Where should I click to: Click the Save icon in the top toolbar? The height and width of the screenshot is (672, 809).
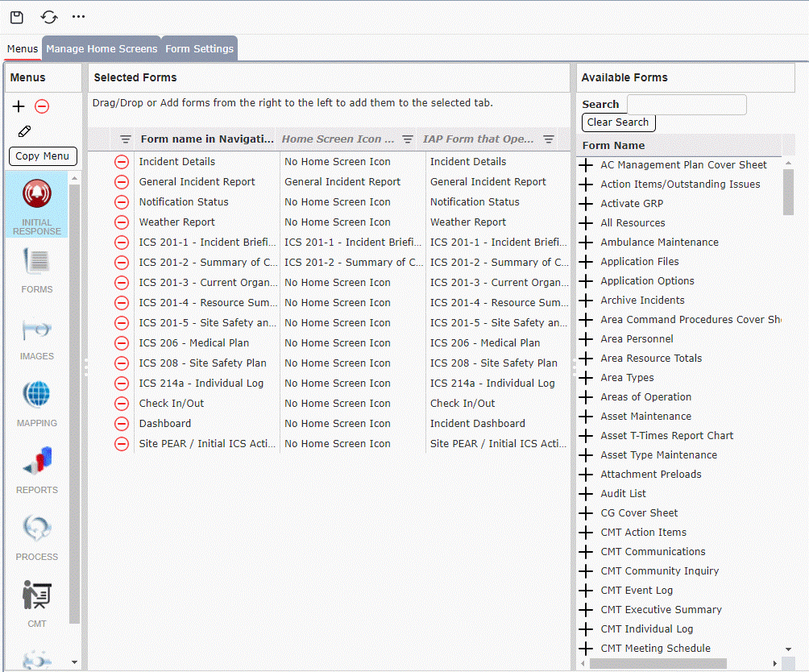pyautogui.click(x=17, y=16)
